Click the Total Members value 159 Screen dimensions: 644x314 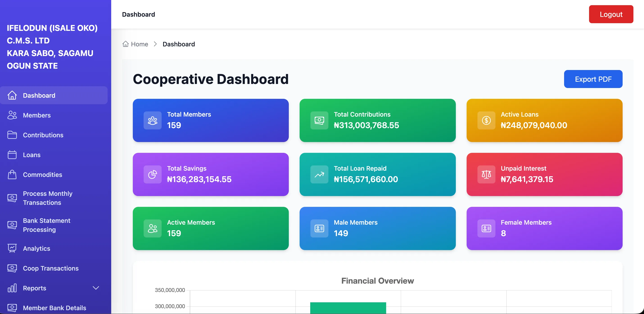174,125
